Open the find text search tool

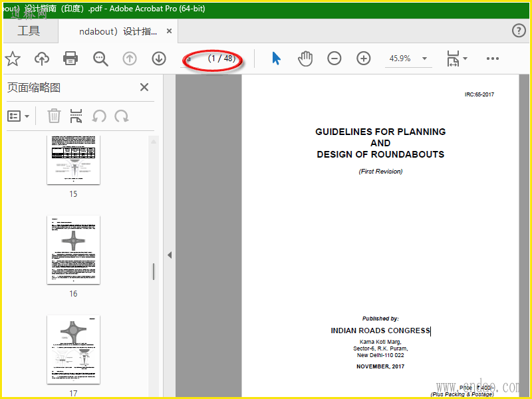pos(100,59)
